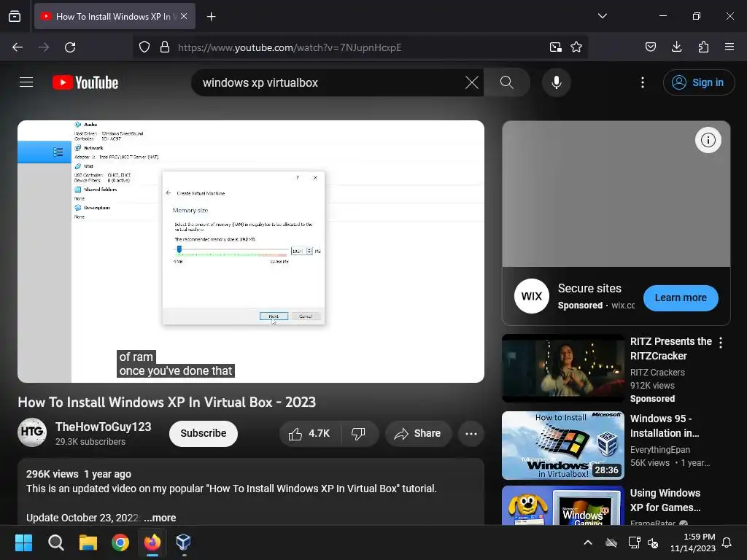Show hidden system tray icons
The image size is (747, 560).
click(x=588, y=542)
